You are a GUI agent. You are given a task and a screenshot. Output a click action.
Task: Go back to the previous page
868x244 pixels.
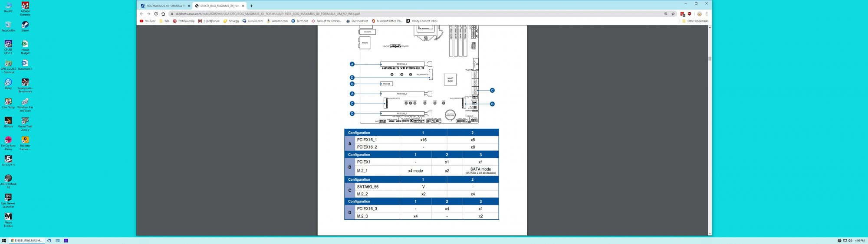[x=141, y=14]
